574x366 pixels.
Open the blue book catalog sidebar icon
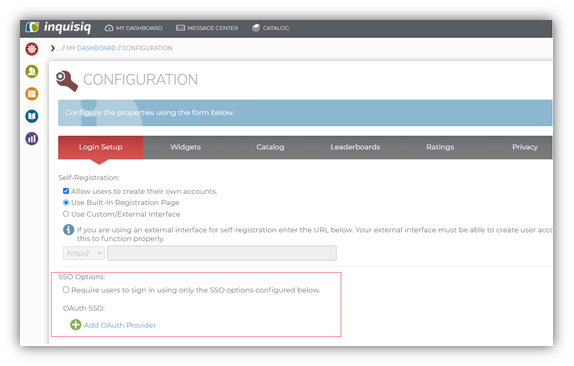click(32, 116)
